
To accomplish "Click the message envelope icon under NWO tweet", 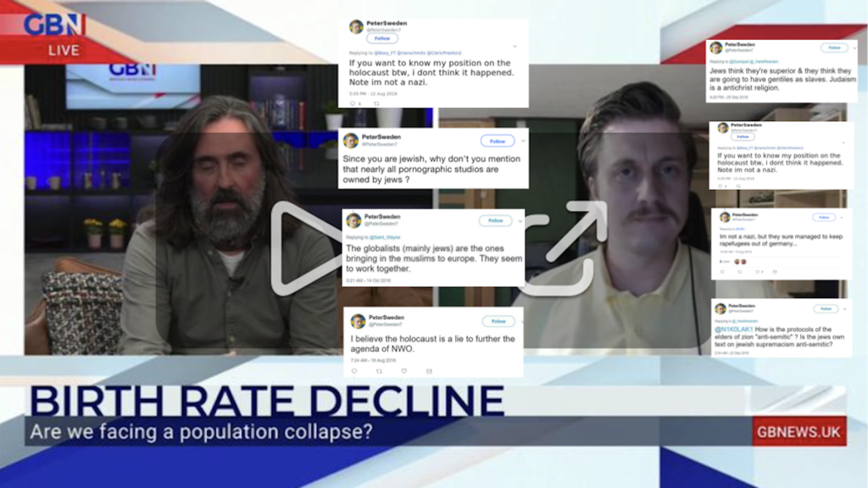I will [x=429, y=371].
